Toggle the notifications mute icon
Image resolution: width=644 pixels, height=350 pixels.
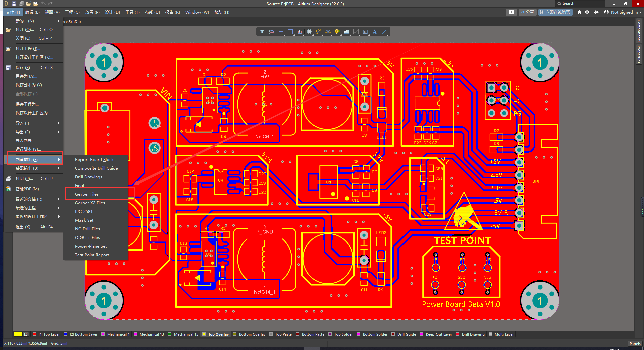[x=596, y=12]
